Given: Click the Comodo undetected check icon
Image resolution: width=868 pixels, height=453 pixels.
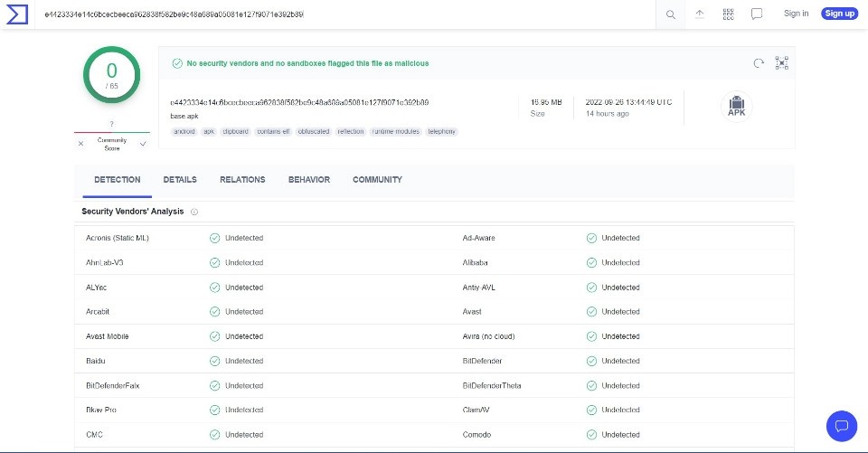Looking at the screenshot, I should pos(591,435).
